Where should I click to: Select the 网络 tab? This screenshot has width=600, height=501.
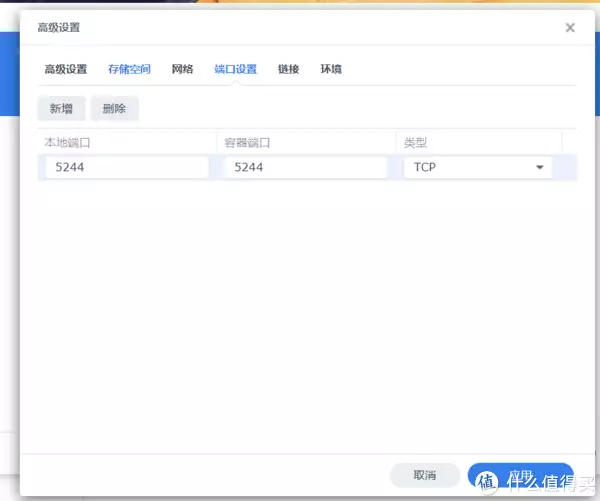pos(183,69)
